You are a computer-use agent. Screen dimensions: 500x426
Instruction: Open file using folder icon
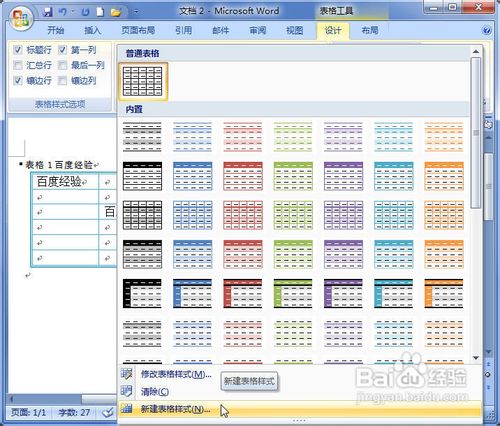pos(116,13)
